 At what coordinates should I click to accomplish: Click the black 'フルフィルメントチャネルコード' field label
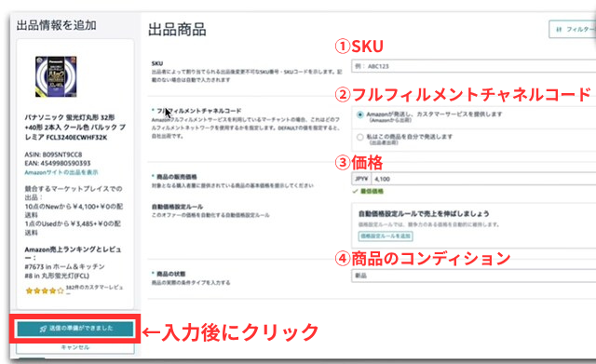tap(198, 111)
